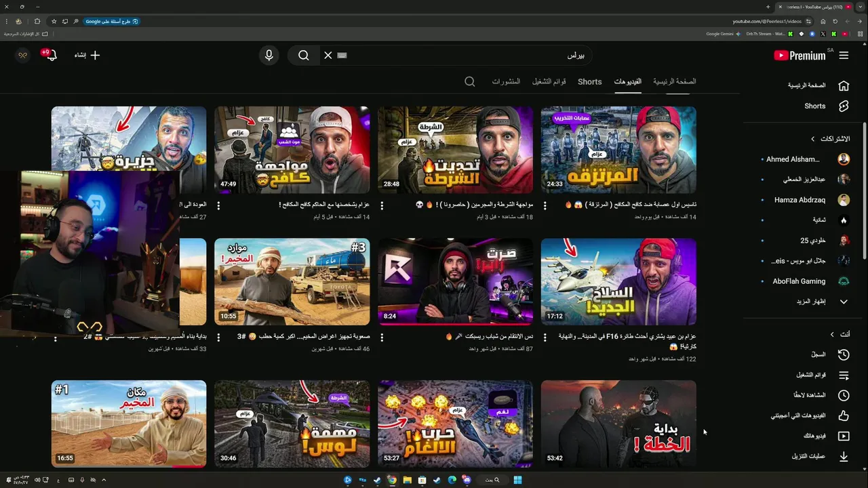
Task: Open the جزيرة helicopter video thumbnail
Action: pyautogui.click(x=129, y=138)
